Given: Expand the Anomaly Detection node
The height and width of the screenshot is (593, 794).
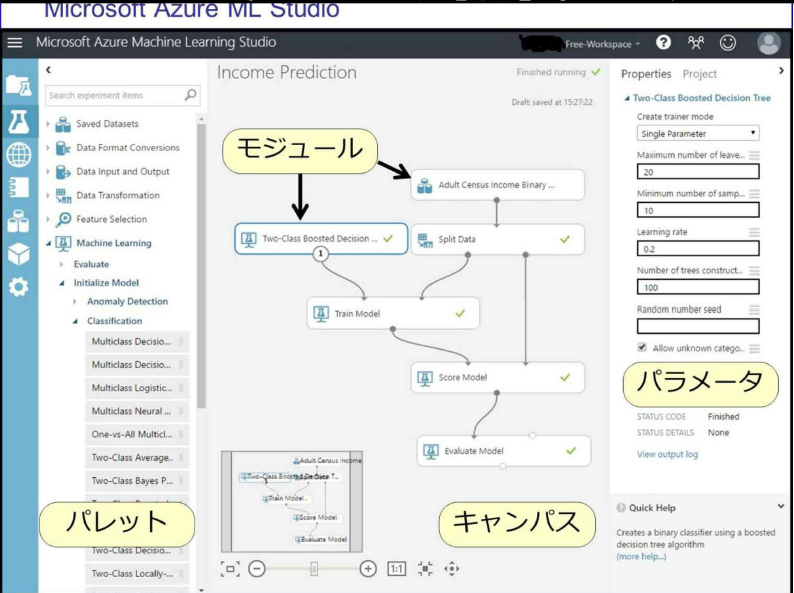Looking at the screenshot, I should 75,301.
